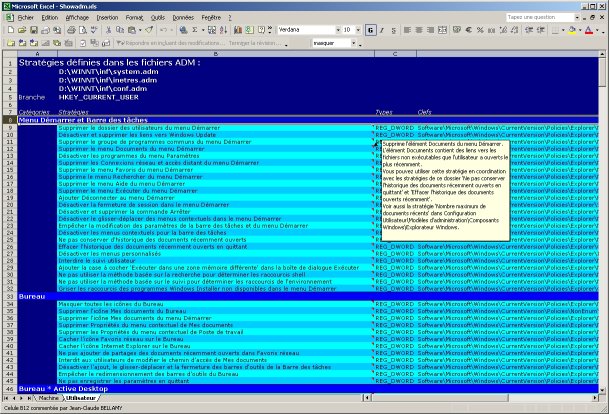609x414 pixels.
Task: Open print preview
Action: (x=83, y=30)
